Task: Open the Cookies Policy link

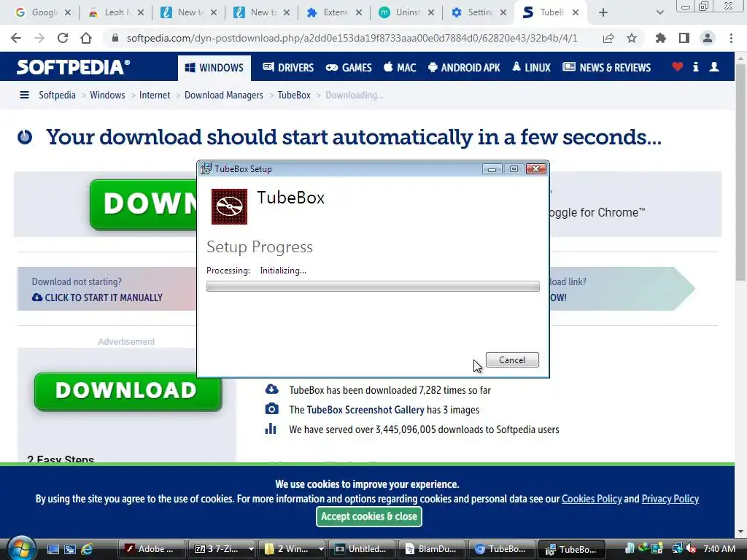Action: point(592,499)
